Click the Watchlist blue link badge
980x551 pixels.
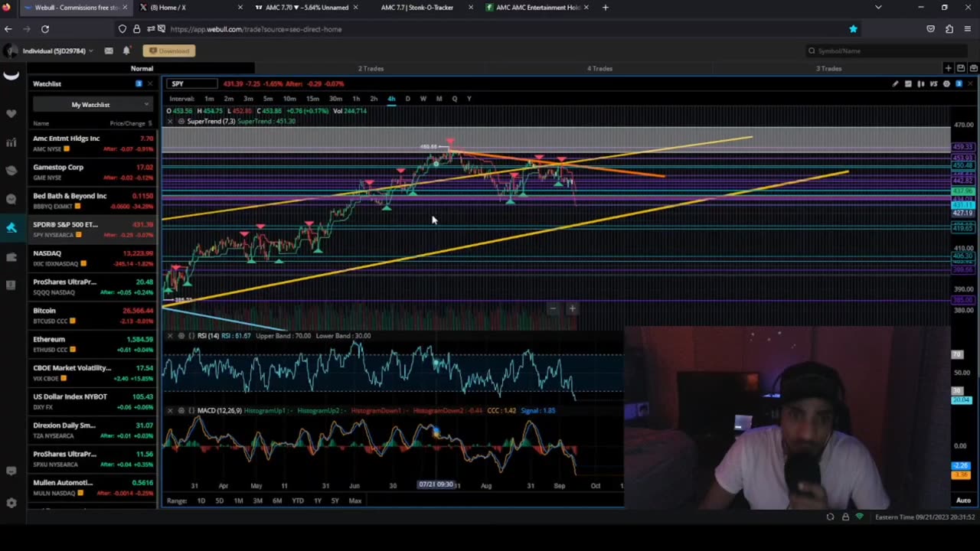(139, 83)
